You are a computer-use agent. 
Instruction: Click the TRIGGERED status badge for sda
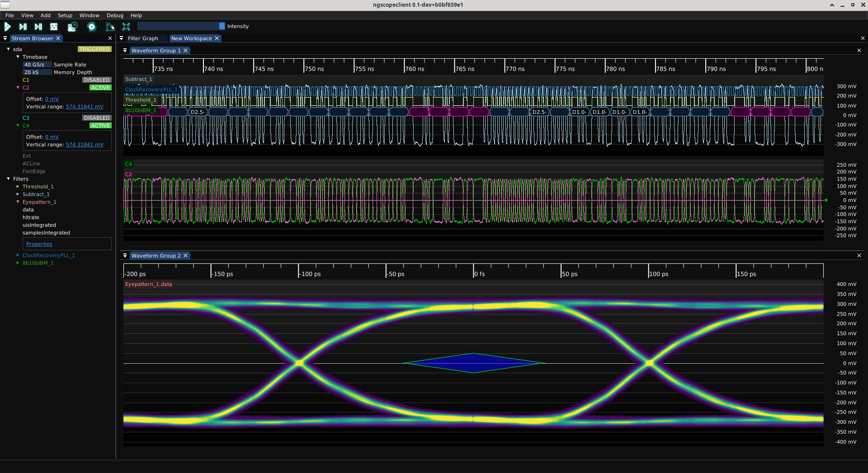pos(94,49)
